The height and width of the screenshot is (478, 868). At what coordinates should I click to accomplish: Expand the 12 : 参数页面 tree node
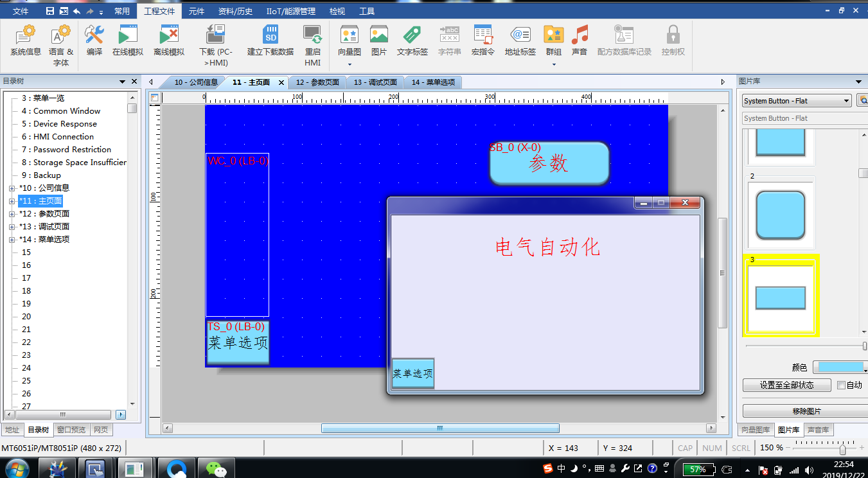(x=12, y=214)
